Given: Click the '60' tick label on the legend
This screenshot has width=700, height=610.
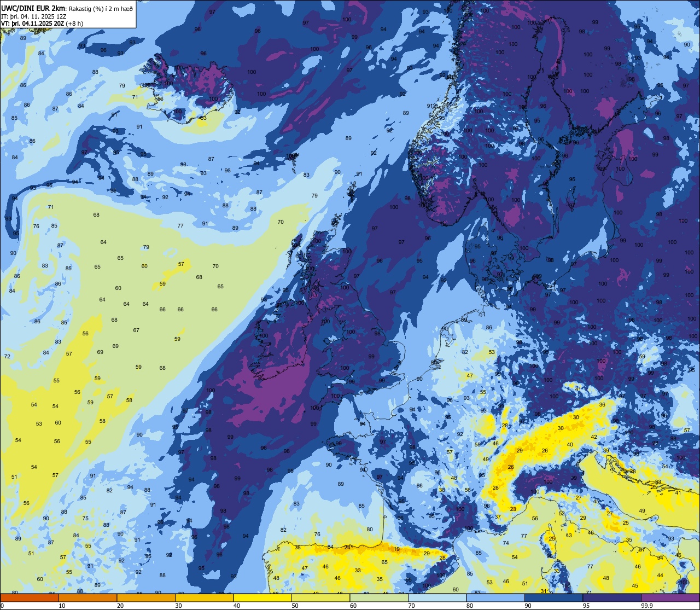Looking at the screenshot, I should pos(353,606).
